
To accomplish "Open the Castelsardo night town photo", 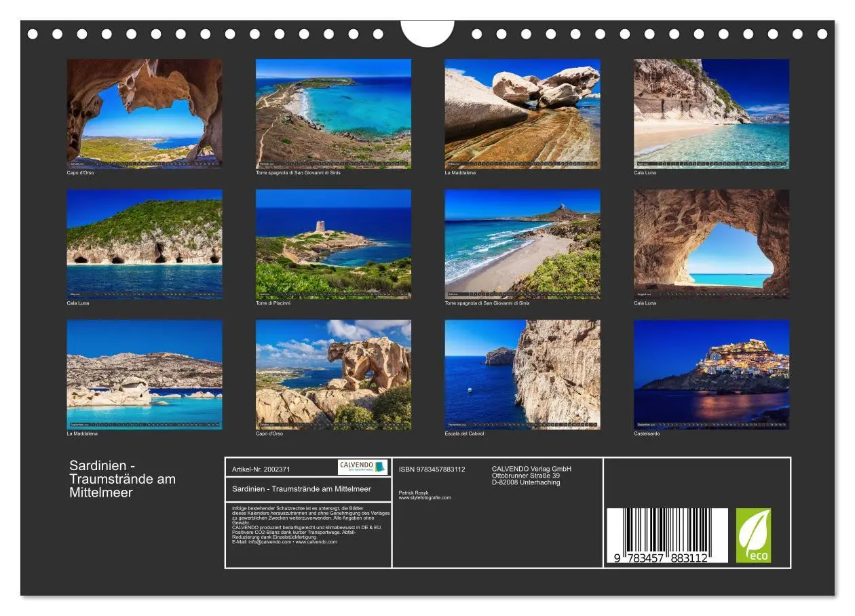I will coord(712,374).
